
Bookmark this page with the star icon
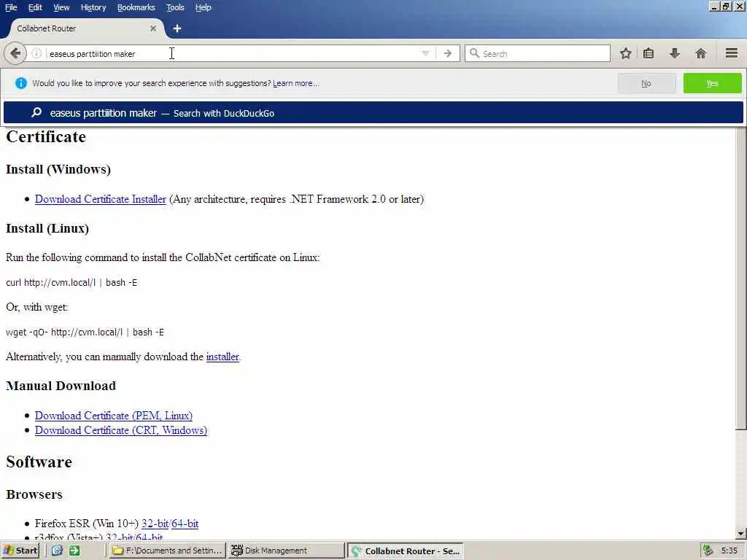click(625, 53)
